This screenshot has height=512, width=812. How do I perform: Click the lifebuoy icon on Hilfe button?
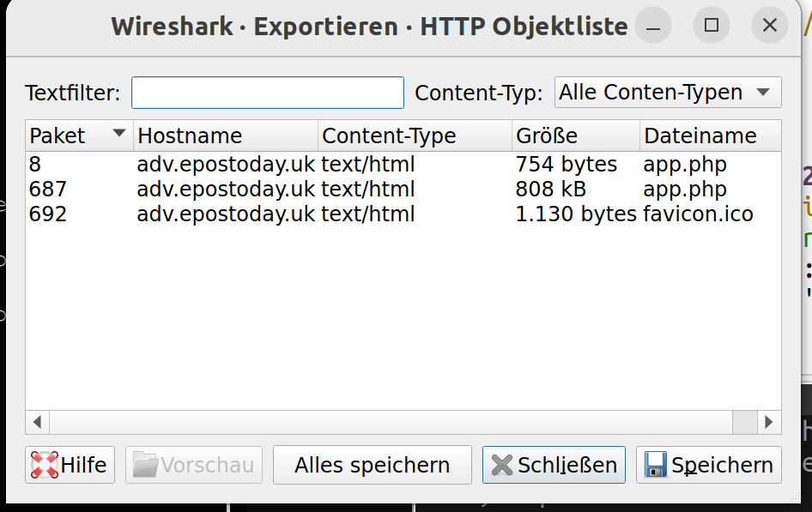(x=45, y=465)
